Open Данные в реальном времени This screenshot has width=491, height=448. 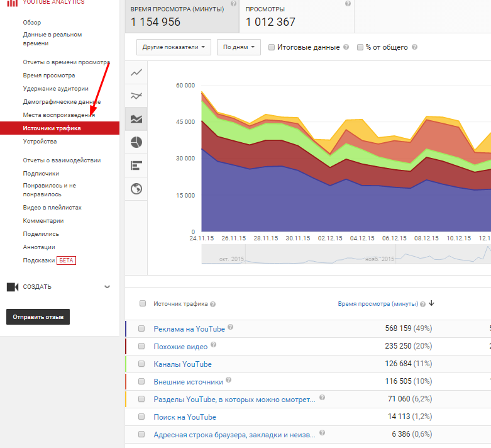(52, 39)
